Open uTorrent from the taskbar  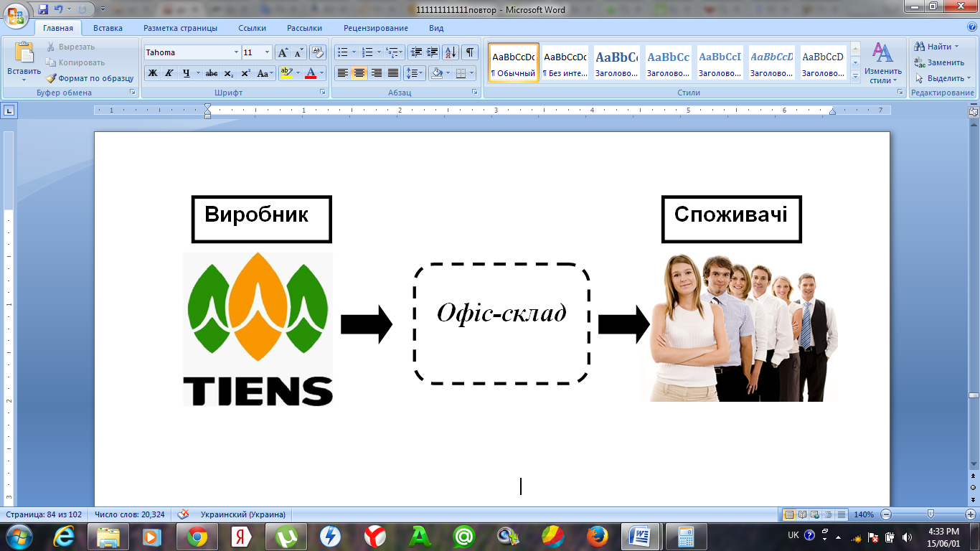286,536
